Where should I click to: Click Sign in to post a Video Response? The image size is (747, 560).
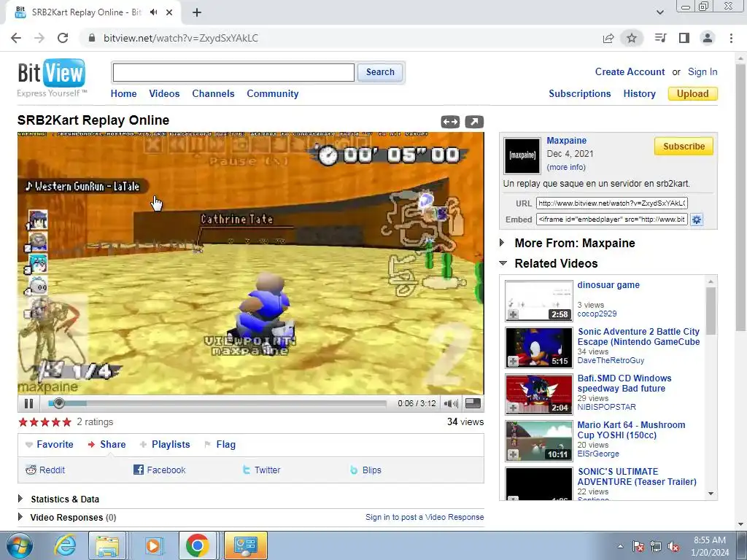pos(425,517)
